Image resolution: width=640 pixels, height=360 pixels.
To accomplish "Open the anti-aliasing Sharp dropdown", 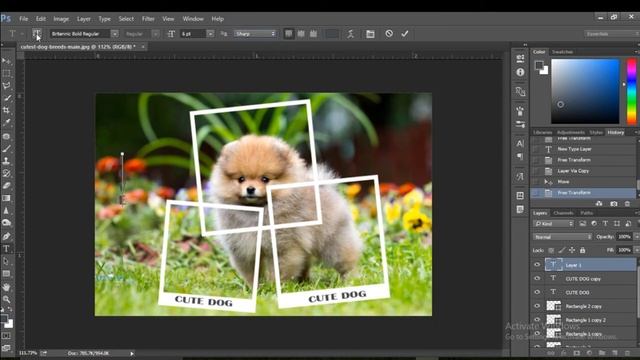I will (x=255, y=34).
